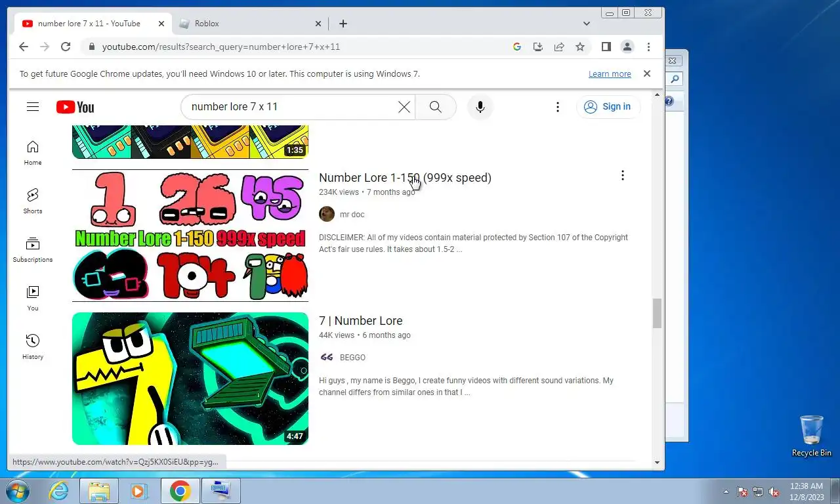Click the DISCLEIMER description text of mr doc video
The height and width of the screenshot is (504, 840).
pyautogui.click(x=473, y=243)
